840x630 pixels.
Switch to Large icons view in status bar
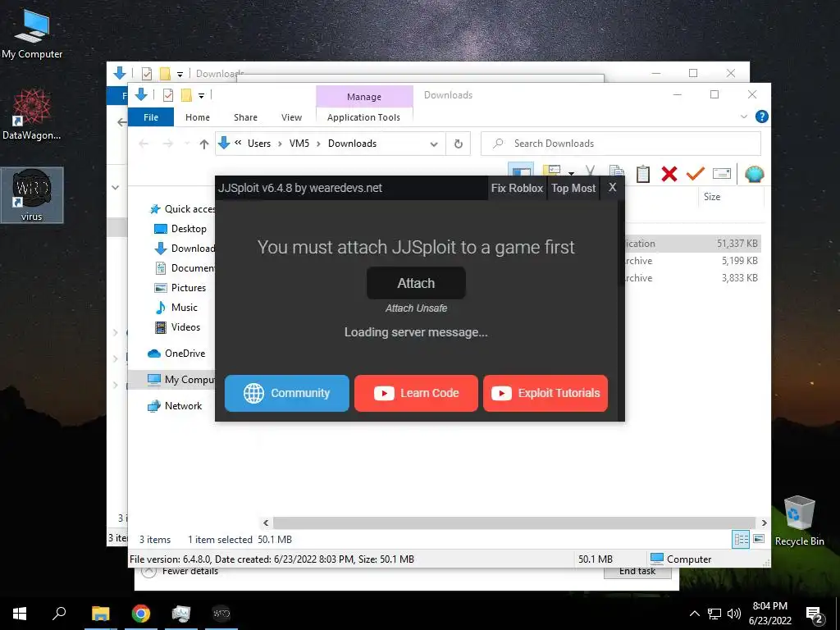pyautogui.click(x=759, y=539)
